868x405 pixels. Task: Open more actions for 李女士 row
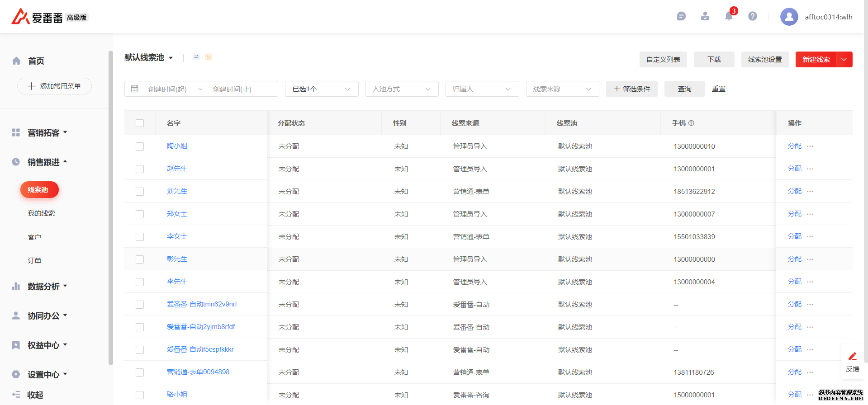(x=810, y=236)
